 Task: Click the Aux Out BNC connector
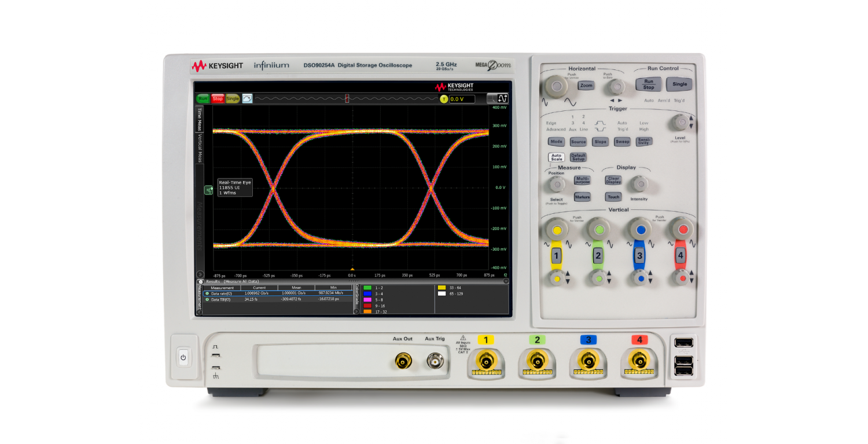403,362
